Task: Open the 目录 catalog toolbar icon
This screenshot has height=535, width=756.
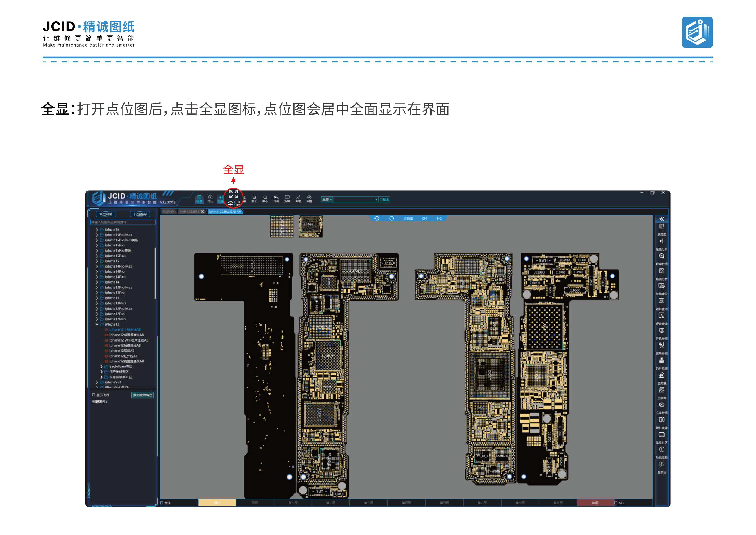Action: tap(199, 199)
